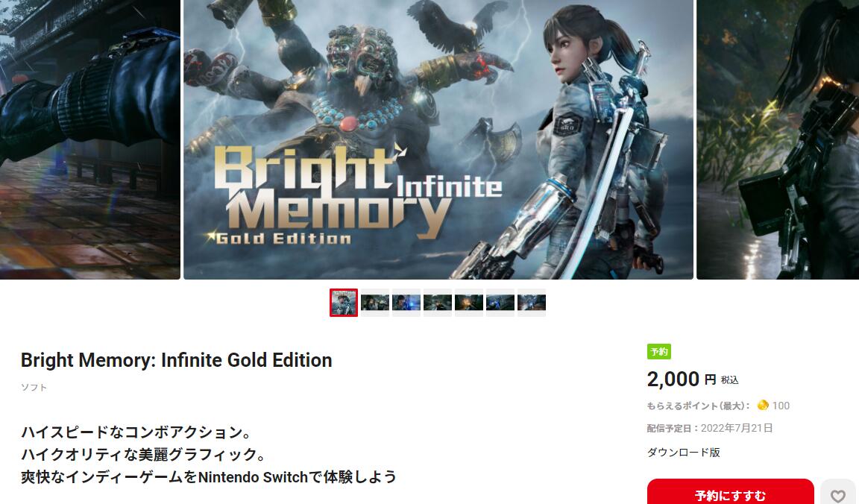Click the ソフト category label

[34, 387]
